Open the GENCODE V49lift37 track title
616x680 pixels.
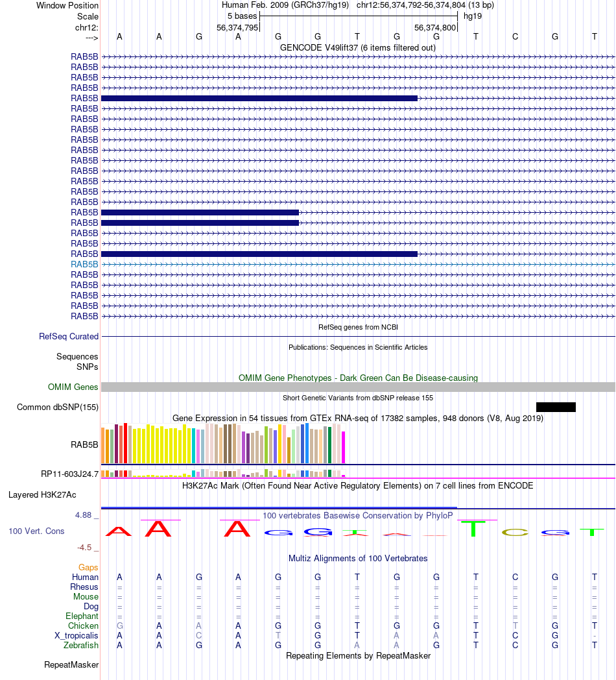(358, 48)
